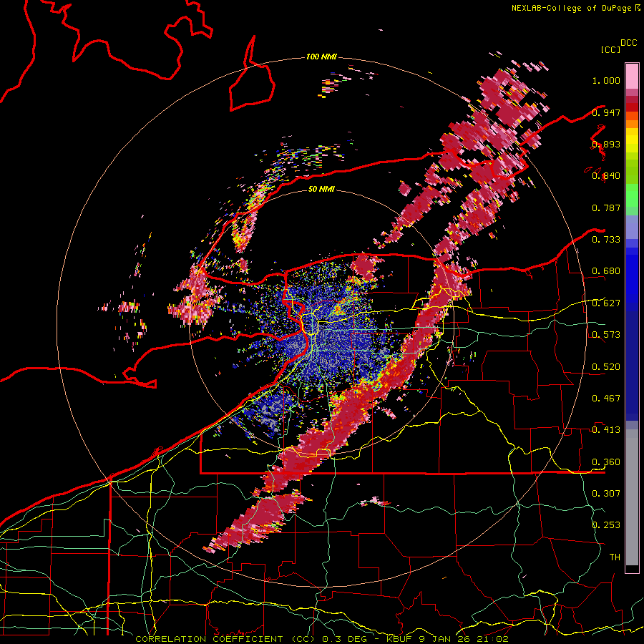Click the Correlation Coefficient KBUF caption at bottom
Image resolution: width=644 pixels, height=644 pixels.
pos(322,639)
